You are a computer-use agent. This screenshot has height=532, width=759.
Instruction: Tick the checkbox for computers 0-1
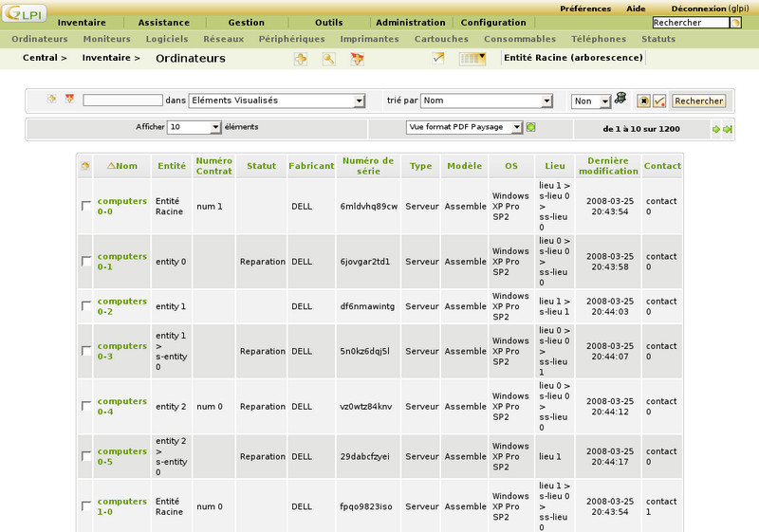tap(86, 261)
